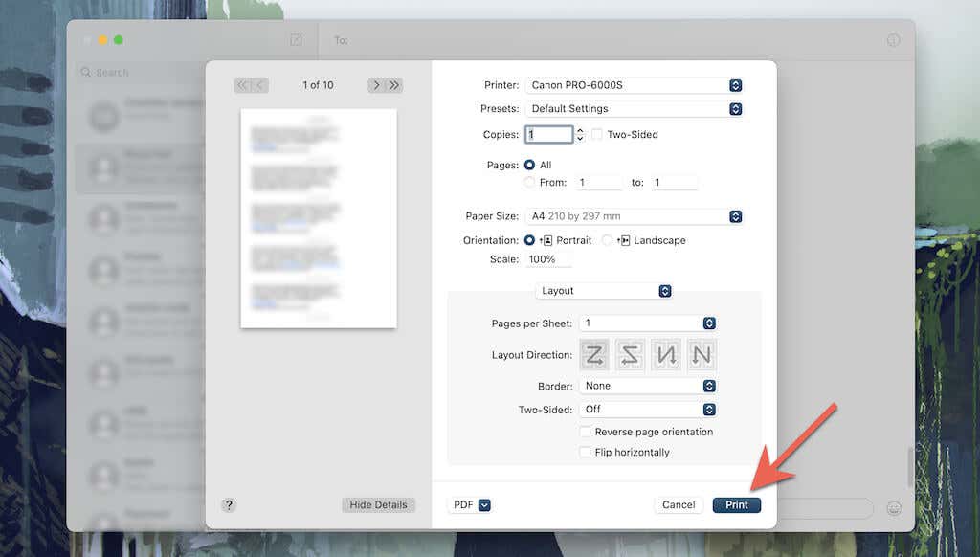The width and height of the screenshot is (980, 557).
Task: Open the Printer dropdown showing Canon PRO-6000S
Action: [635, 85]
